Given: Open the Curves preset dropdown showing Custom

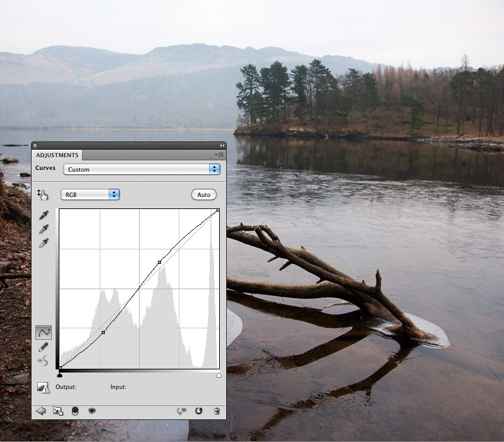Looking at the screenshot, I should (141, 169).
